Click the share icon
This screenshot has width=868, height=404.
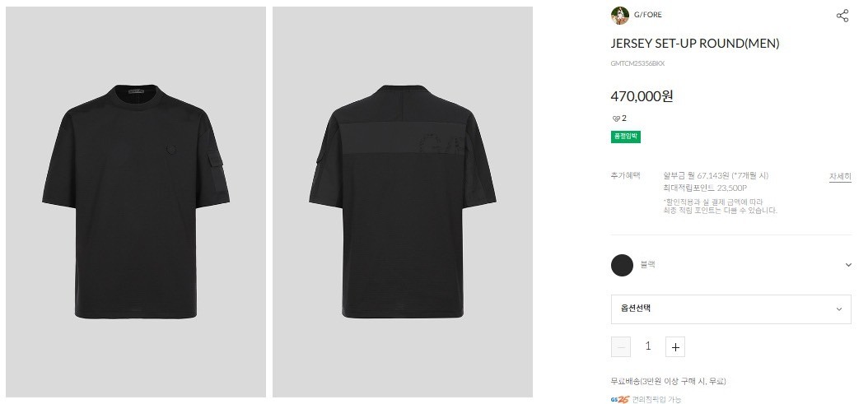point(842,16)
